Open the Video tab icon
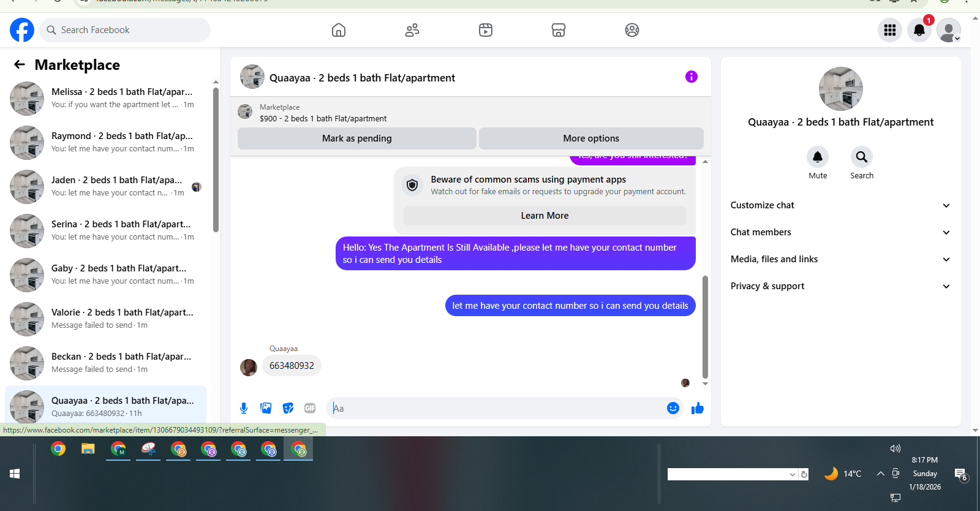The width and height of the screenshot is (980, 511). pyautogui.click(x=486, y=30)
